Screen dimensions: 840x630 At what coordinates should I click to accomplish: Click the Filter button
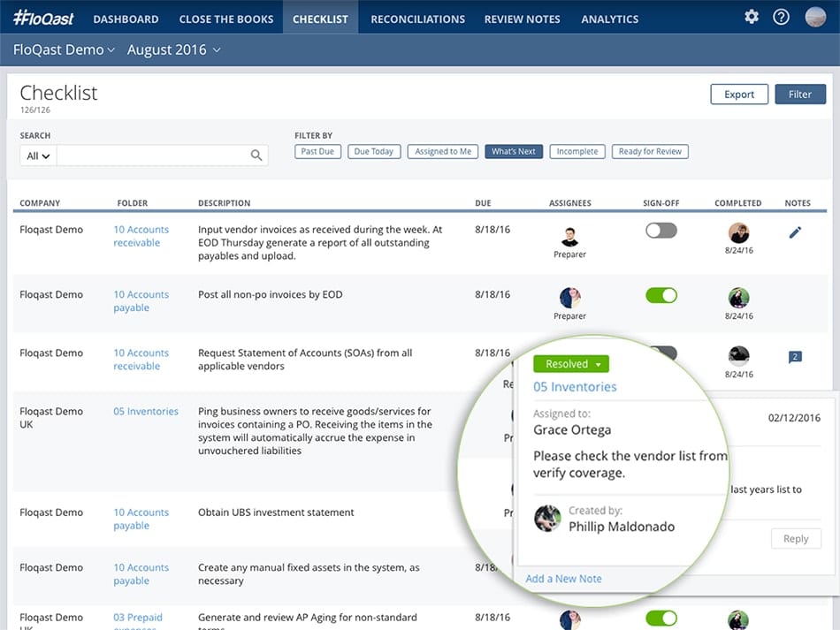pos(800,95)
